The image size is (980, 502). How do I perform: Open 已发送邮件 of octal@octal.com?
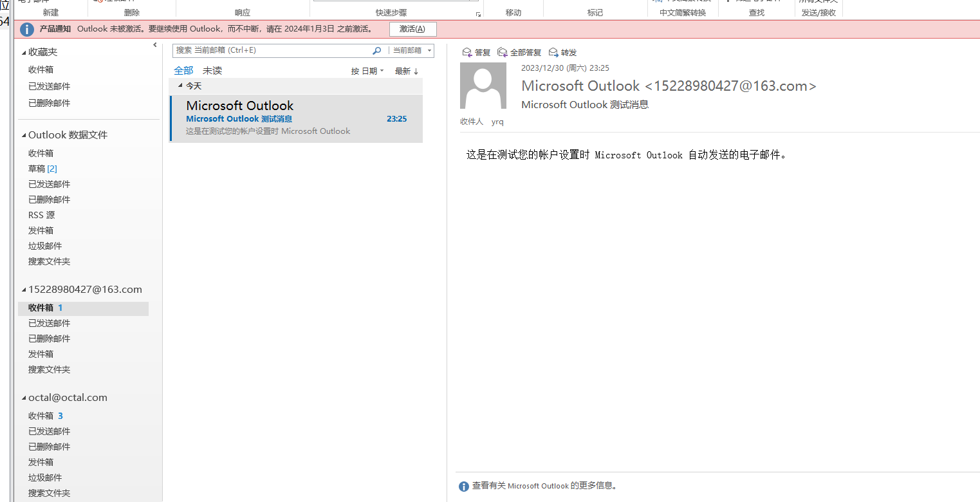(50, 431)
